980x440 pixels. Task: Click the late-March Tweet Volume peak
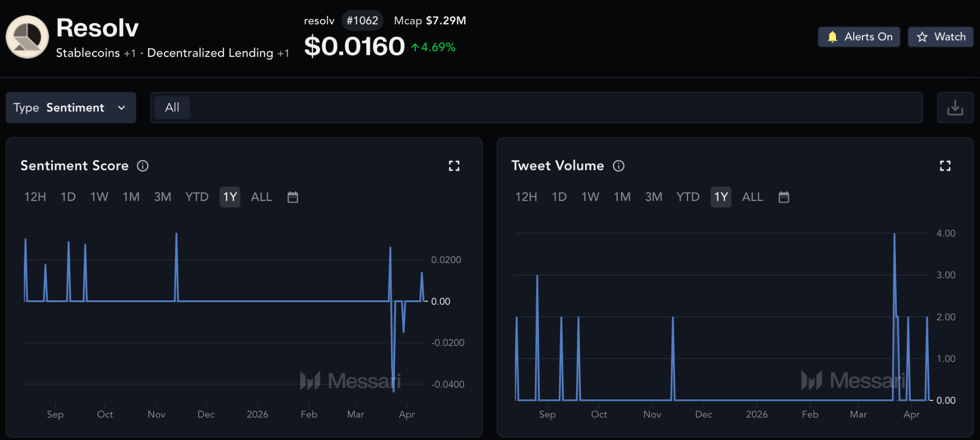[894, 234]
